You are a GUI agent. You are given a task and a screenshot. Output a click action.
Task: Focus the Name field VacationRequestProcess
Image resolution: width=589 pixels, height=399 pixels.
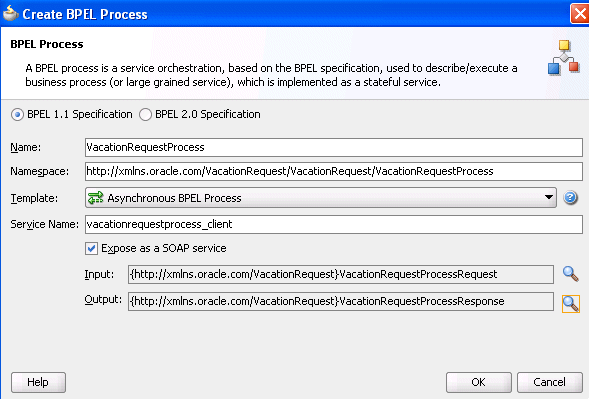point(334,147)
